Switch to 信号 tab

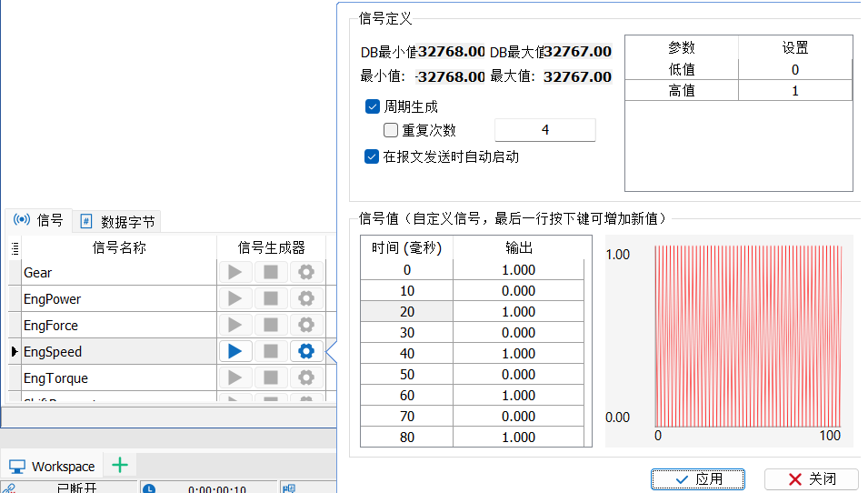click(39, 220)
